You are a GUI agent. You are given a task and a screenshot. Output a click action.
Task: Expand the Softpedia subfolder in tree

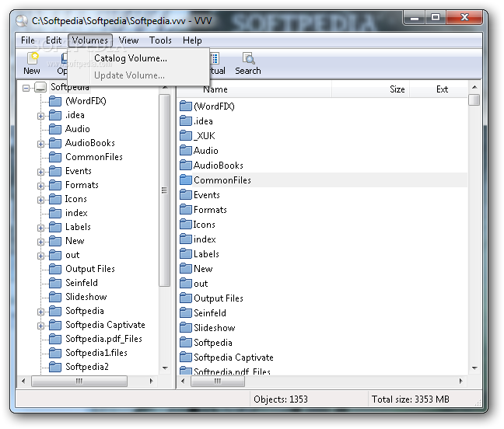(40, 312)
